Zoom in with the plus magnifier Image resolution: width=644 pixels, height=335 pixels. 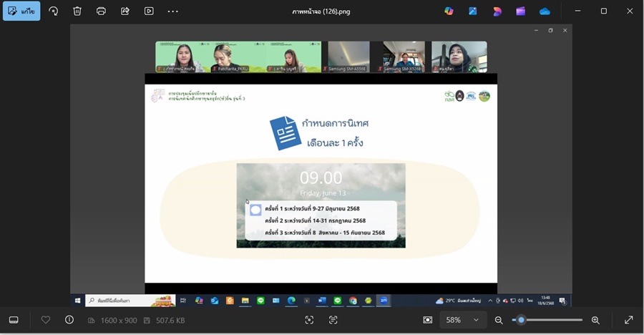pyautogui.click(x=595, y=320)
